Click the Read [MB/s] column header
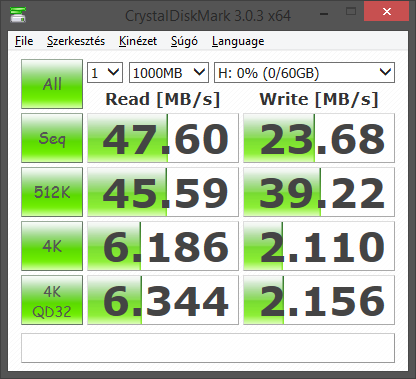The width and height of the screenshot is (416, 379). [163, 99]
